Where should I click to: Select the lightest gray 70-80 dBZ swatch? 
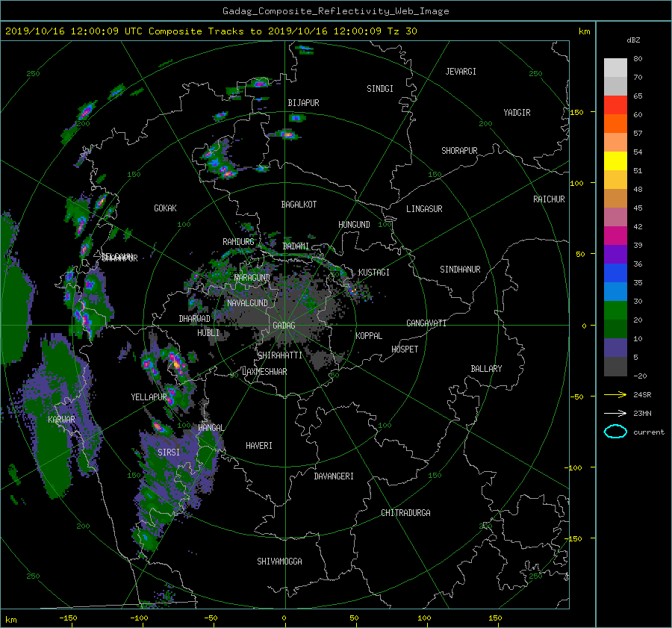tap(615, 67)
